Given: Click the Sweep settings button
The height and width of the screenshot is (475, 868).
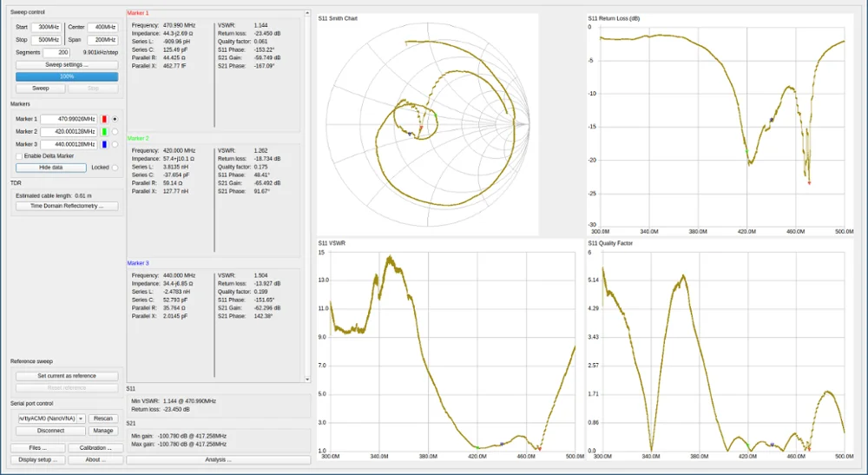Looking at the screenshot, I should coord(67,65).
